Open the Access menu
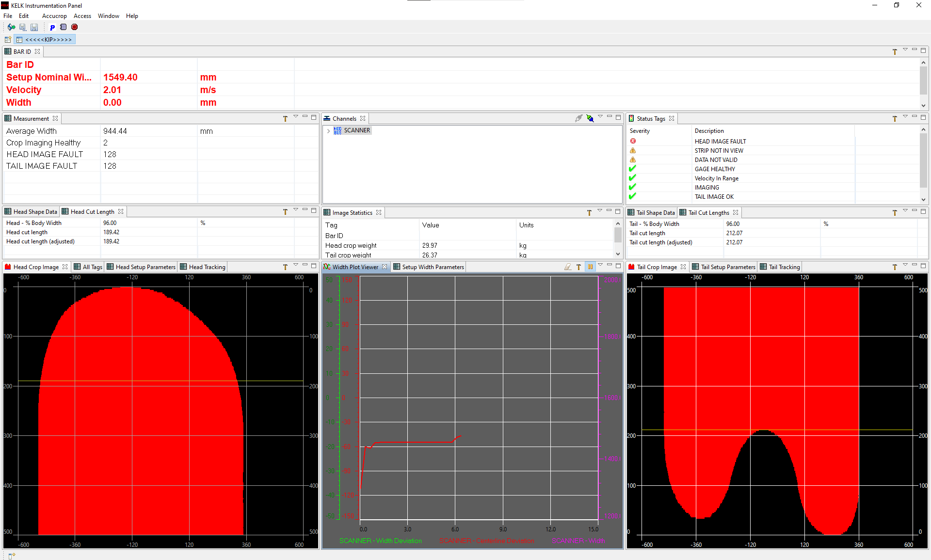Screen dimensions: 931x560 (x=82, y=16)
